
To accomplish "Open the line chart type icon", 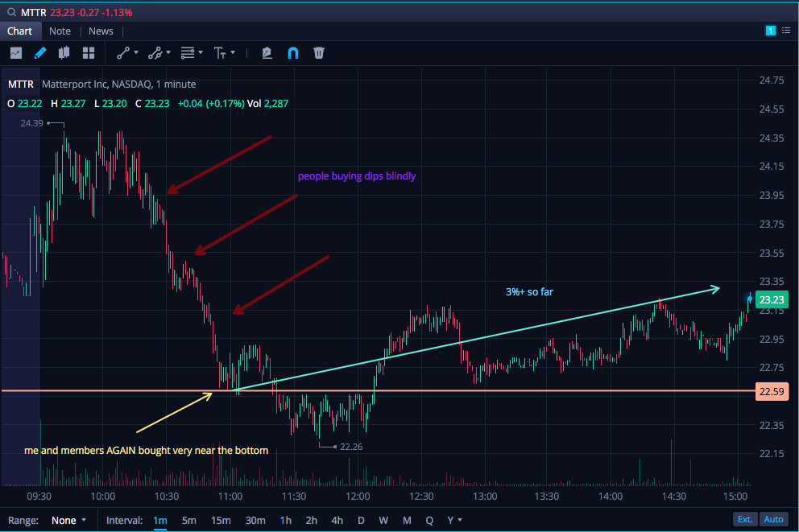I will tap(16, 53).
